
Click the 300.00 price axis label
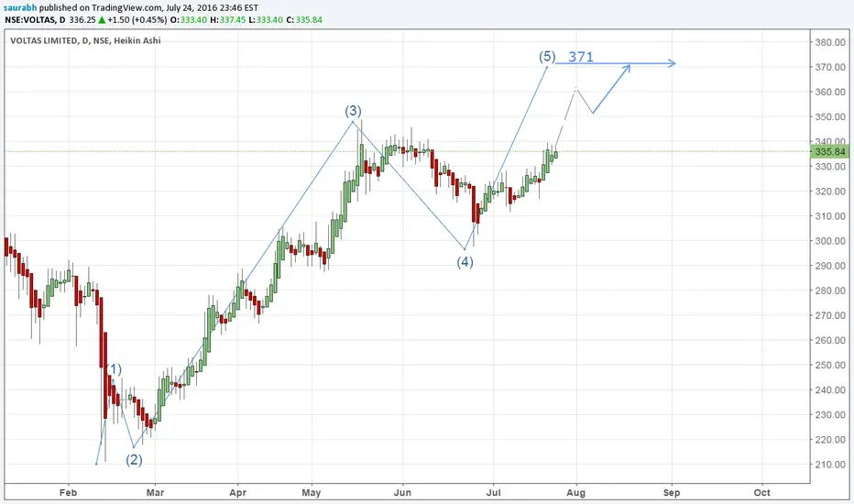830,241
